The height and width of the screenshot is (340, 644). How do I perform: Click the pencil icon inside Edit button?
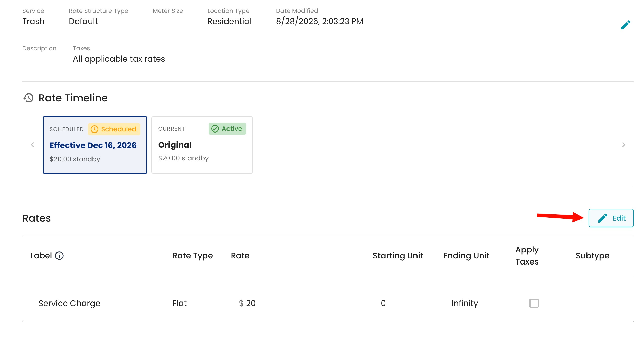pyautogui.click(x=603, y=218)
